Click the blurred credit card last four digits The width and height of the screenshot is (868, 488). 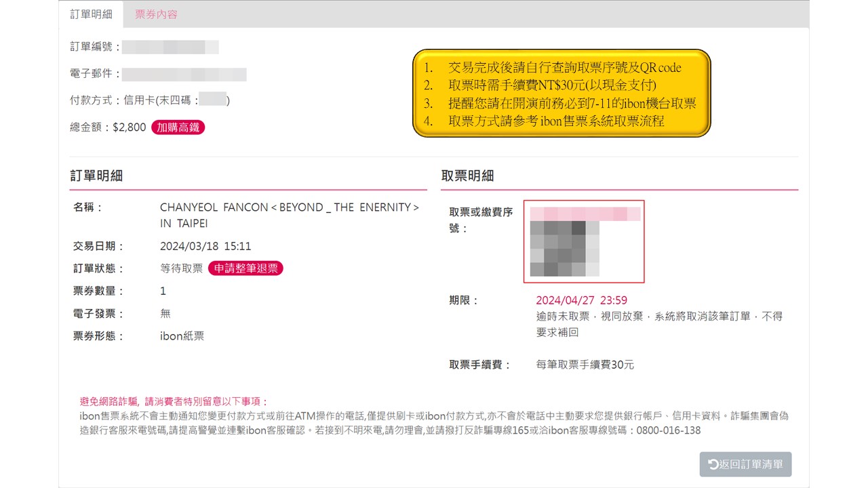coord(213,100)
